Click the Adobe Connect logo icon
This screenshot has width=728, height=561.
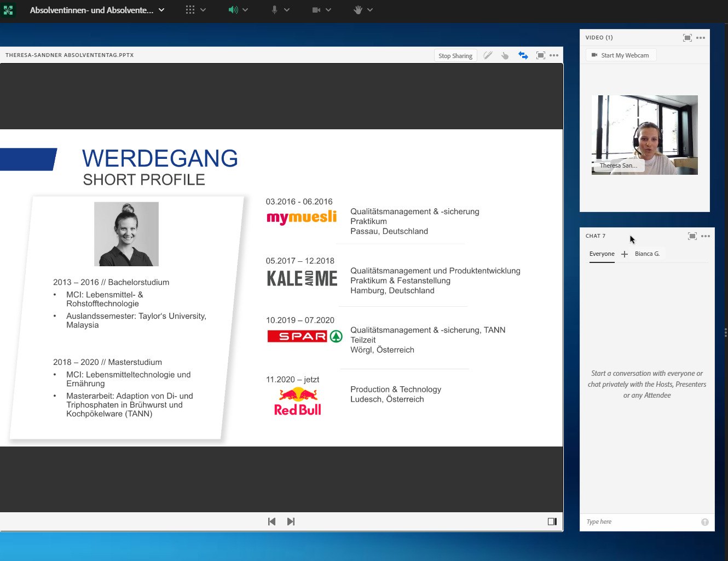coord(8,10)
